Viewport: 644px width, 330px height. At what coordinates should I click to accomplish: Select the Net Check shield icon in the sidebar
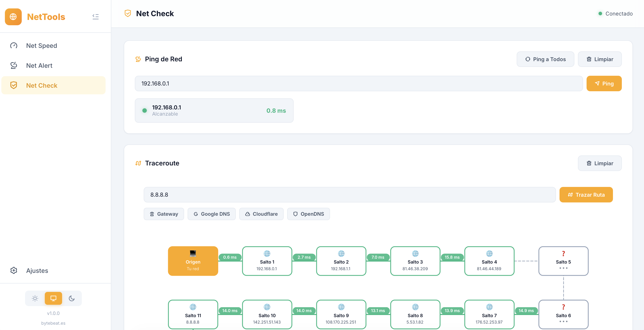(x=14, y=85)
